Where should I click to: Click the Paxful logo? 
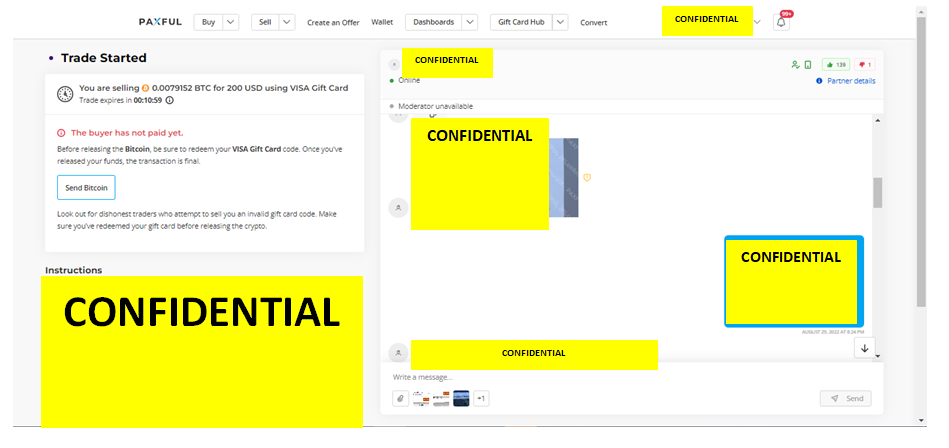coord(160,22)
